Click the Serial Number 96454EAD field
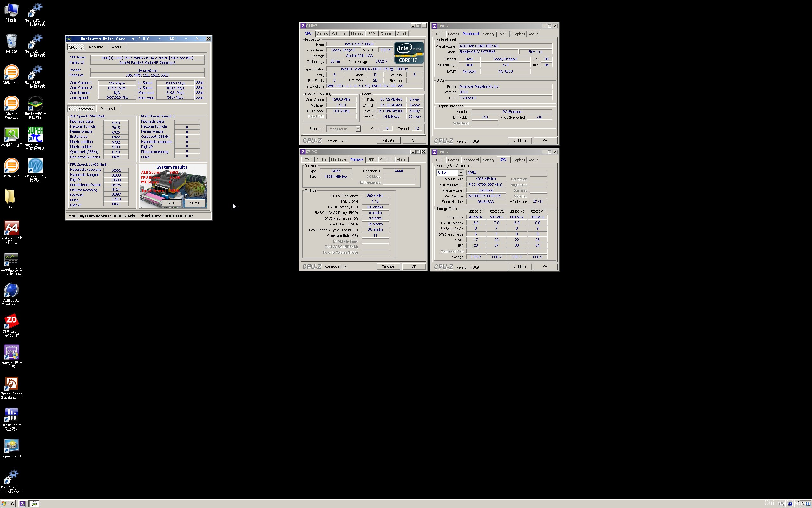 (x=486, y=202)
